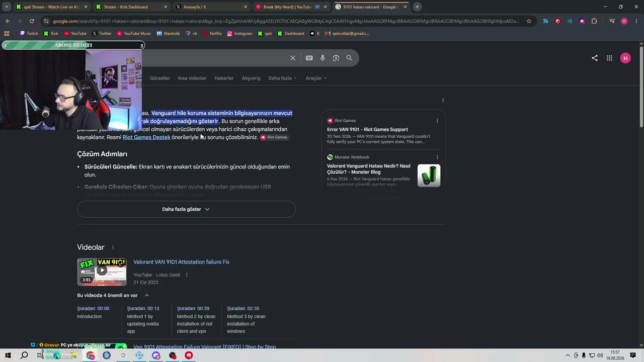
Task: Show hidden system tray icons
Action: point(568,355)
